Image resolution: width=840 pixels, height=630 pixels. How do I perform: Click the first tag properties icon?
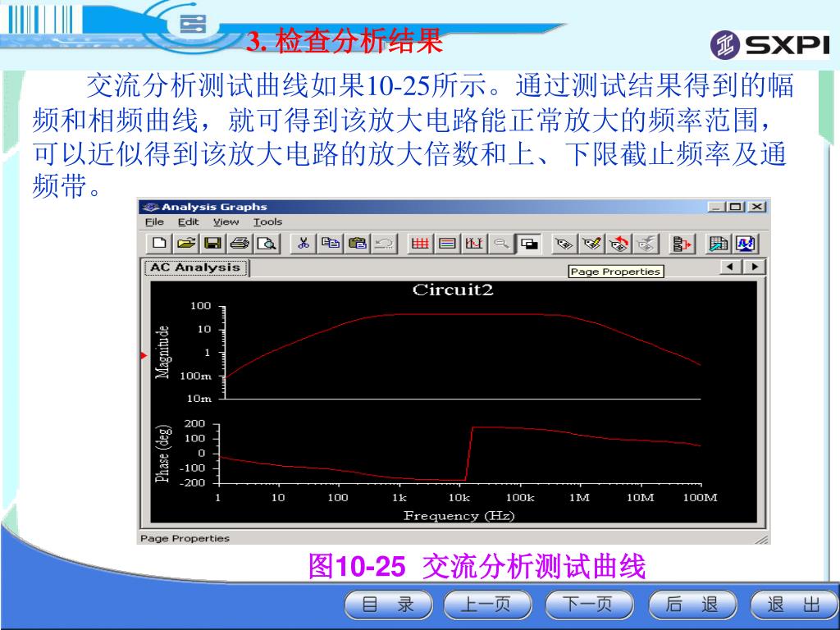click(x=564, y=244)
